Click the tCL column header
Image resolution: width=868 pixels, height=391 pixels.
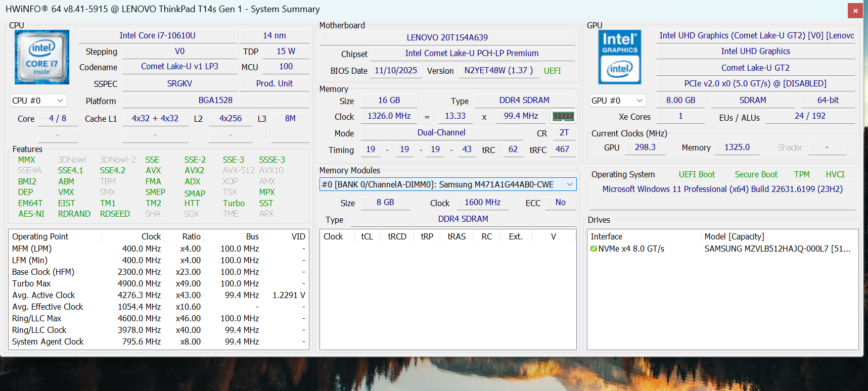pyautogui.click(x=367, y=236)
